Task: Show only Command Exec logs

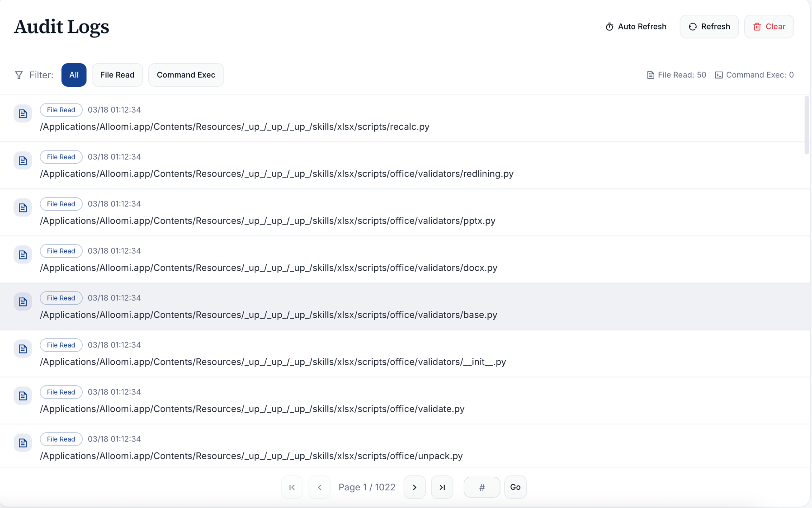Action: point(186,75)
